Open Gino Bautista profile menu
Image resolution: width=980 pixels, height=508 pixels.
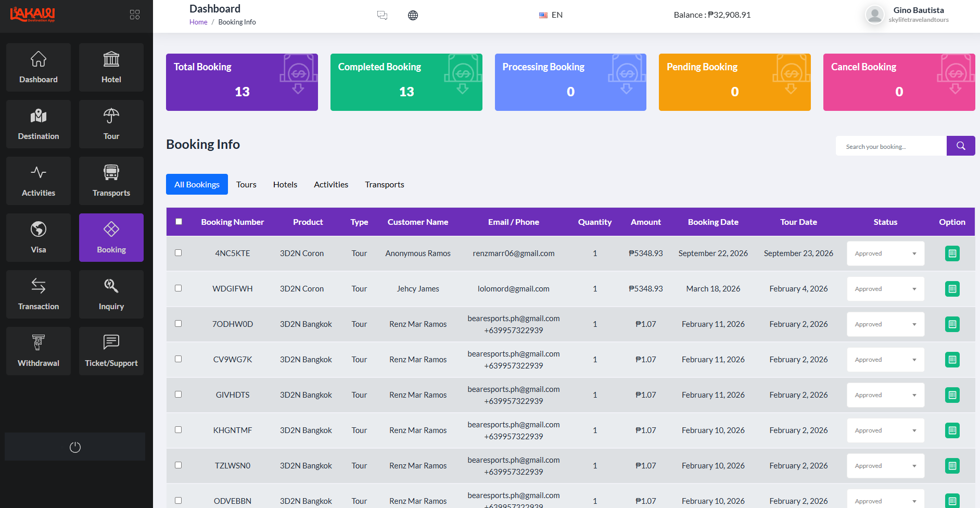[x=907, y=15]
